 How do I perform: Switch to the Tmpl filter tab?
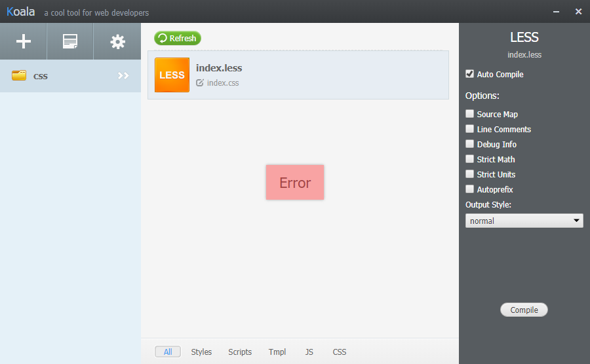(277, 352)
